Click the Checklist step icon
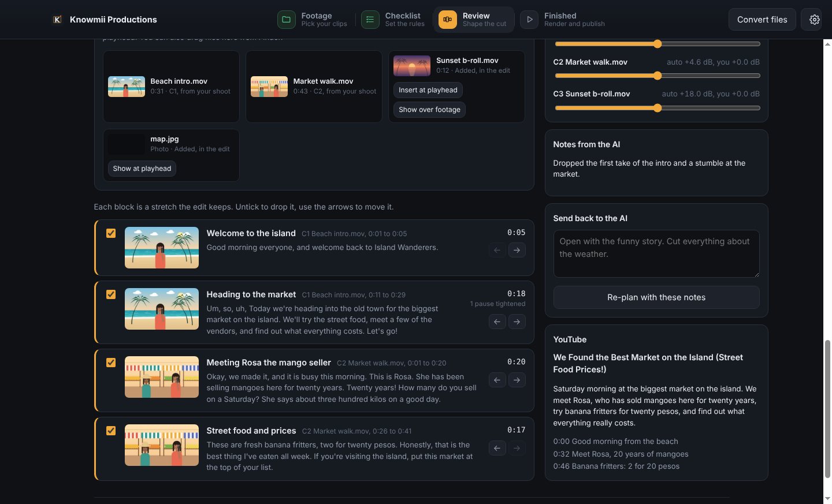 (x=370, y=20)
